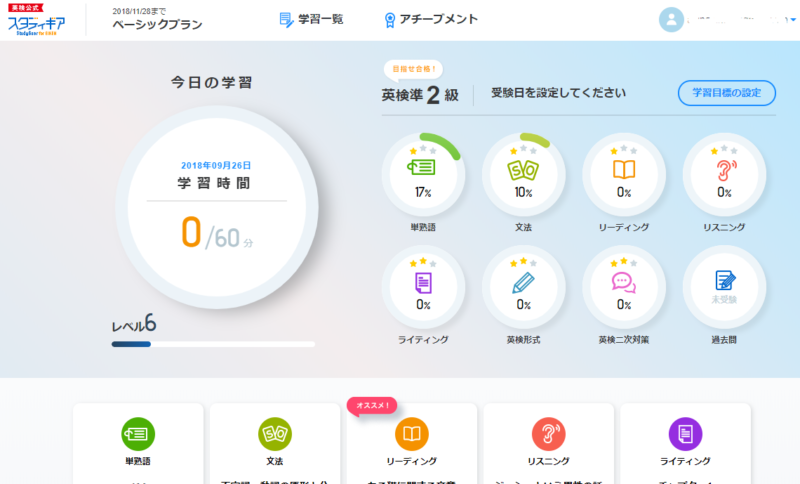Viewport: 800px width, 484px height.
Task: Click the 学習一覧 notepad icon
Action: (286, 20)
